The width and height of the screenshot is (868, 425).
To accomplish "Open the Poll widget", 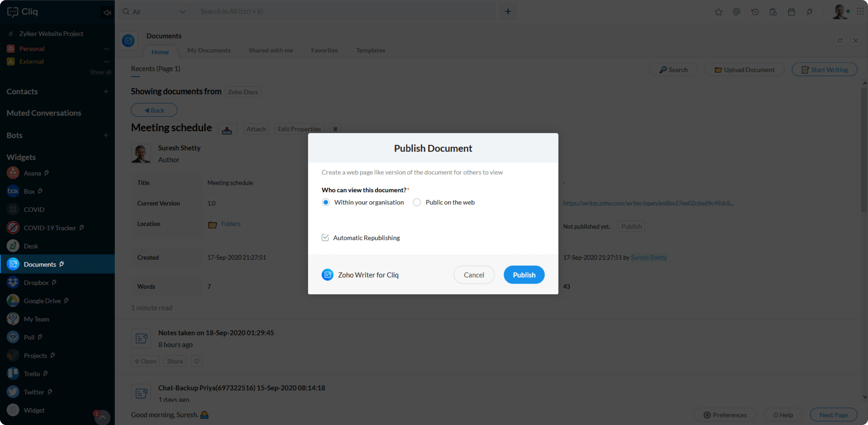I will [29, 337].
